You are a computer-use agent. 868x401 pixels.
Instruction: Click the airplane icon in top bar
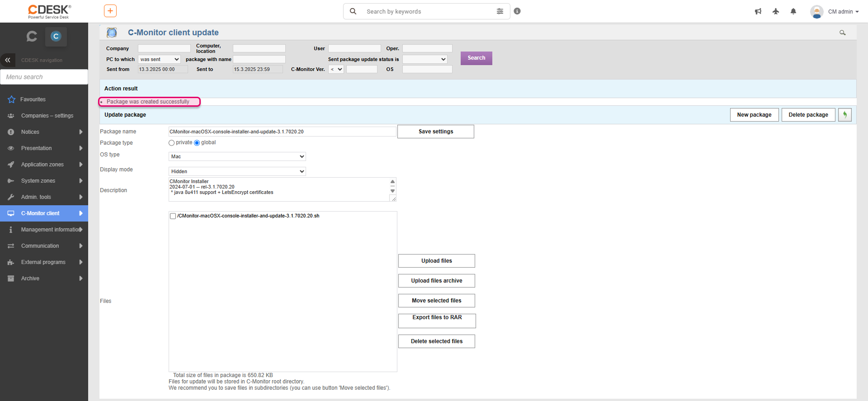click(776, 11)
